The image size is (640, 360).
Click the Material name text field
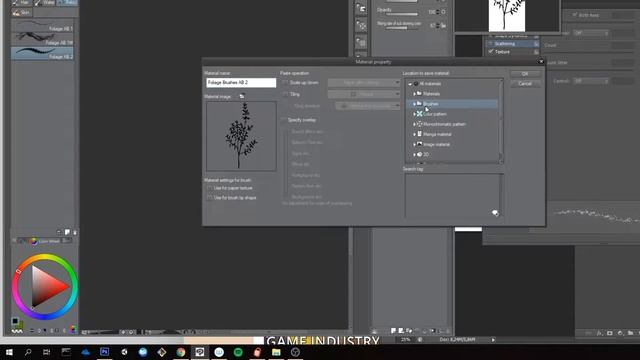241,82
